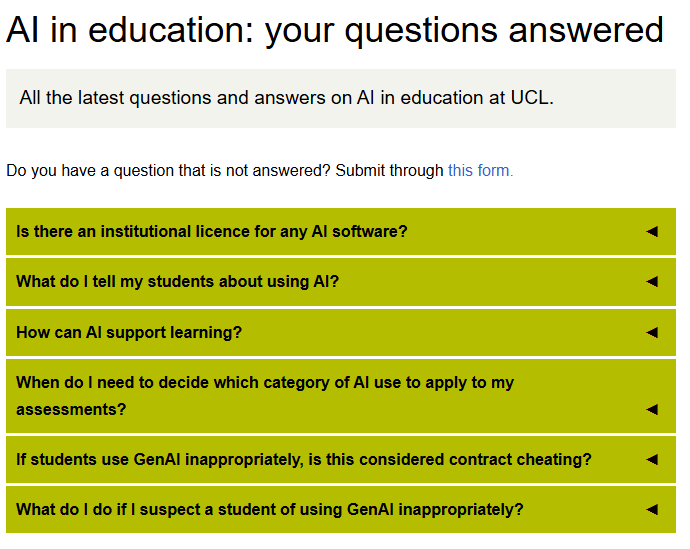
Task: Open 'If students use GenAI inappropriately' accordion
Action: [x=304, y=460]
